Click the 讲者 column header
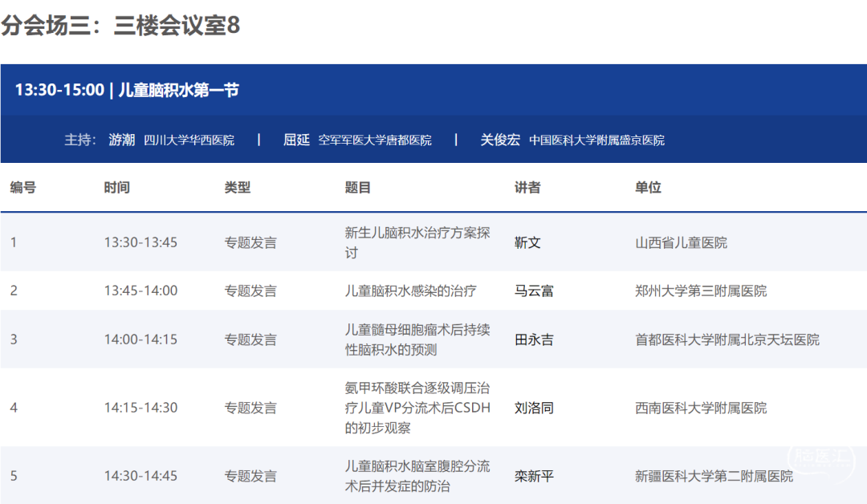The height and width of the screenshot is (504, 867). pos(527,188)
